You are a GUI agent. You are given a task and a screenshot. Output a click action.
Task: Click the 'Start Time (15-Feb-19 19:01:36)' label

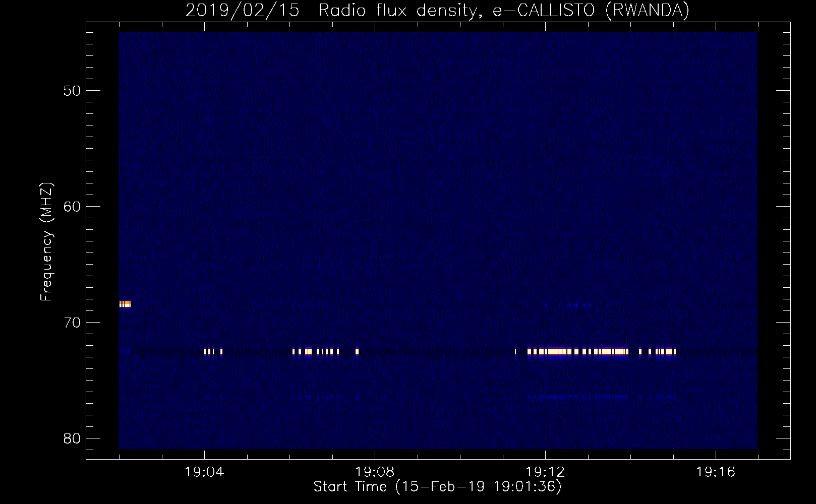point(437,486)
